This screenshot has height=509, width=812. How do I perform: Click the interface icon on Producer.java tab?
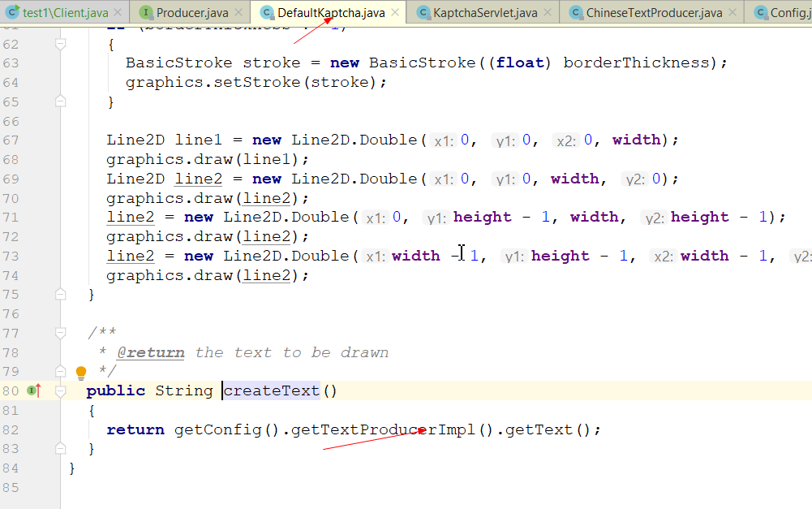click(x=146, y=12)
